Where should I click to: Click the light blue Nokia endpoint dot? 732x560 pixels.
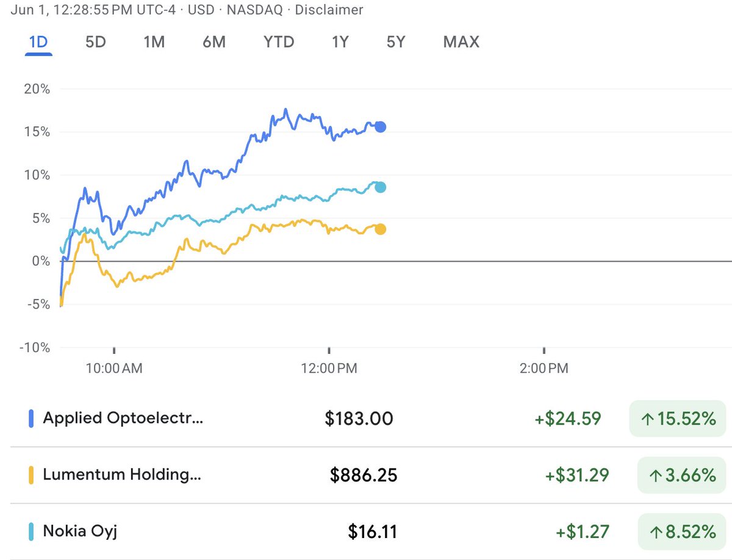pos(380,187)
